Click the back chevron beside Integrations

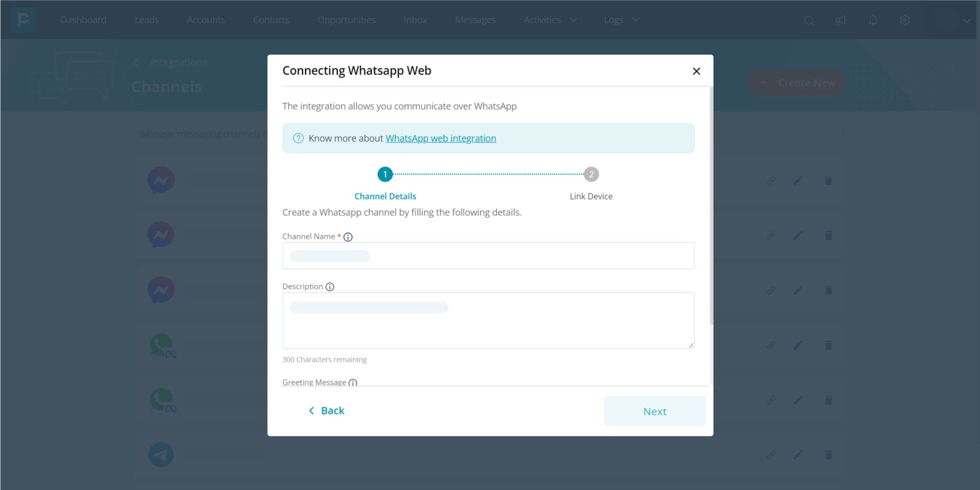pos(136,62)
